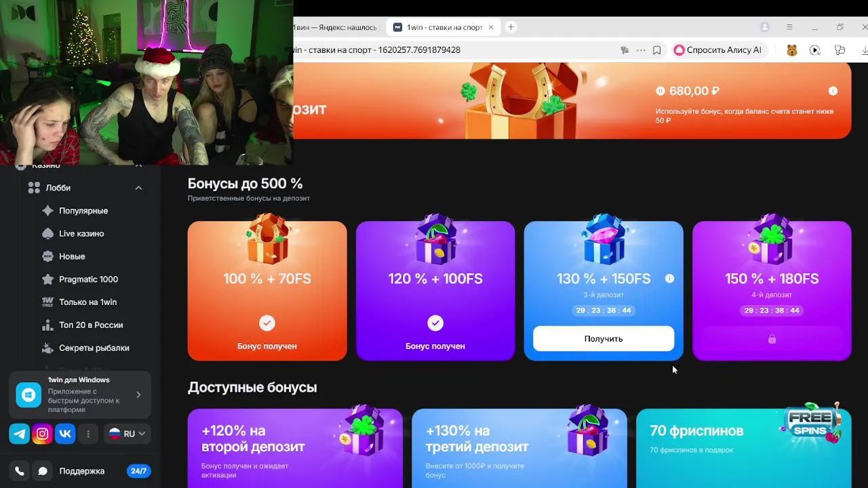
Task: Click the Топ 20 podium icon
Action: (47, 325)
